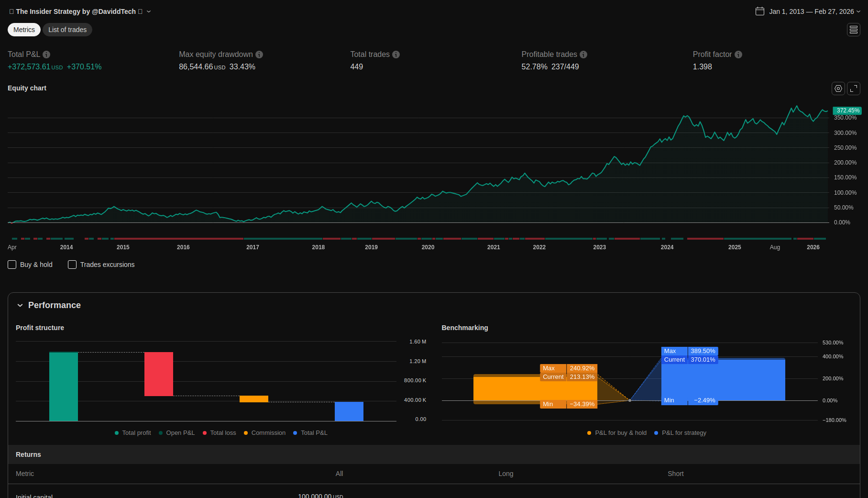Click info icon next to Total trades

396,55
